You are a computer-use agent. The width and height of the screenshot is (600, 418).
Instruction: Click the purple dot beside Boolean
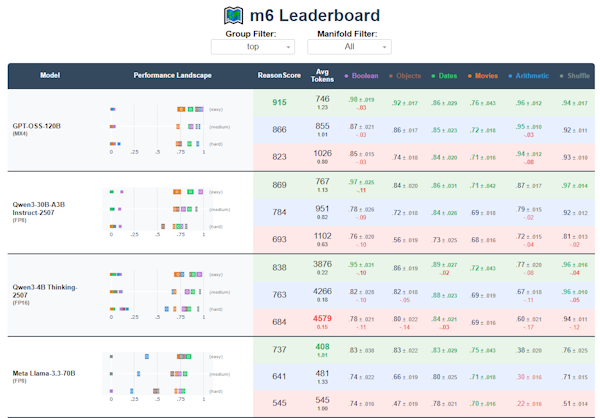click(x=346, y=76)
